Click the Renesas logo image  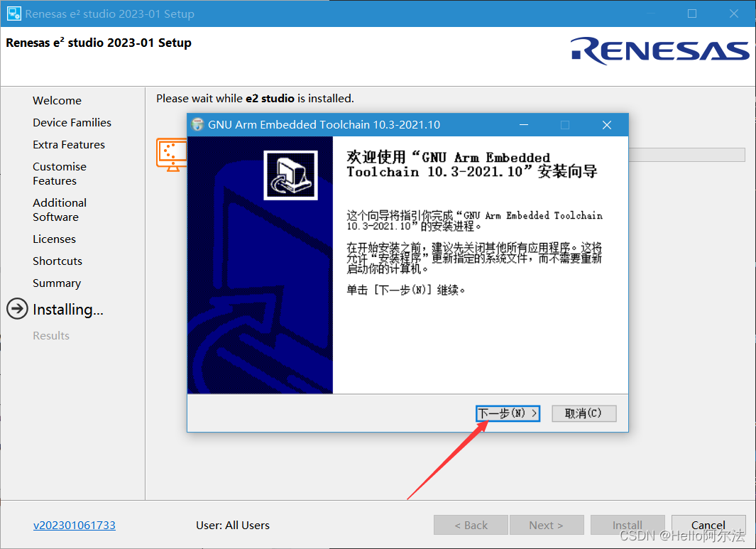(x=659, y=50)
